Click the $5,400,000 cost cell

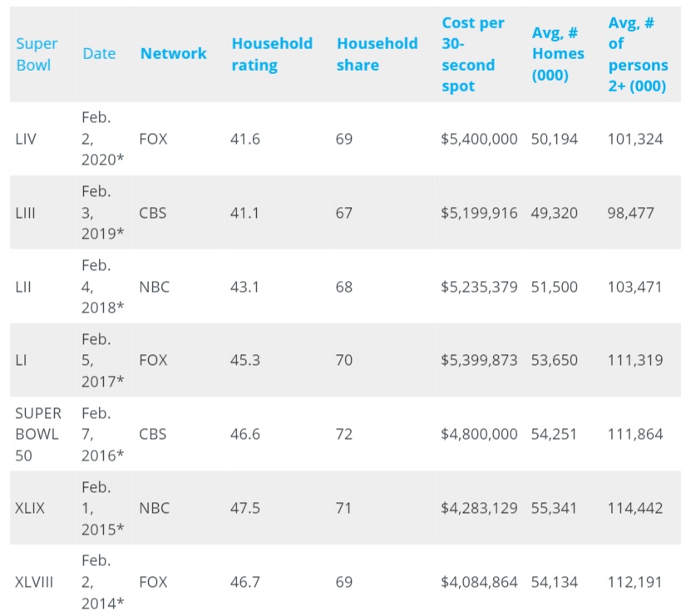479,140
